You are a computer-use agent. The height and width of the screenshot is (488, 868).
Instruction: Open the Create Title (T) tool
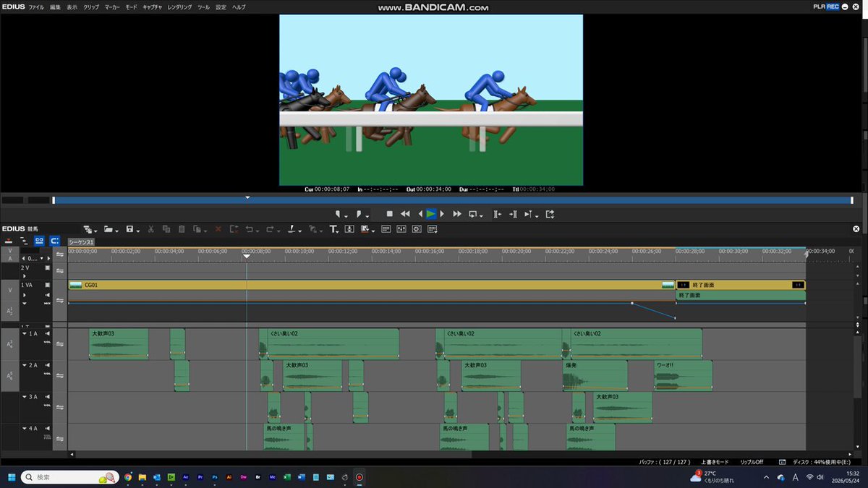click(333, 229)
